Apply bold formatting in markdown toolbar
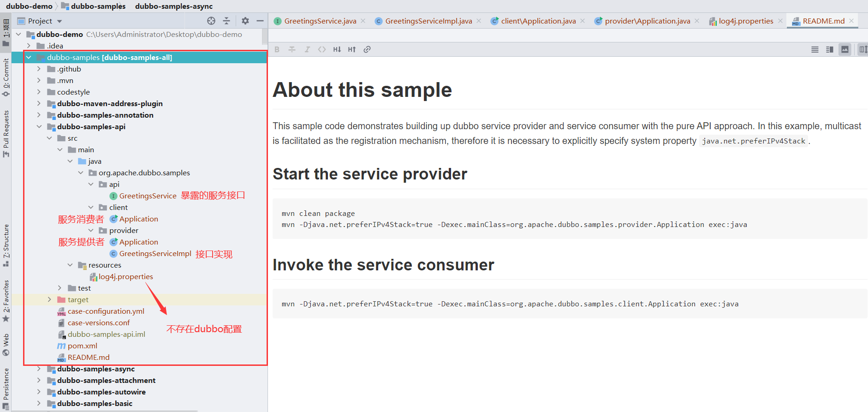Viewport: 868px width, 412px height. pos(277,49)
